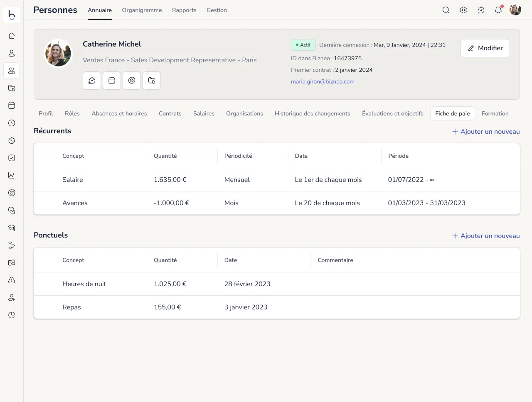Open the Gestion tab
This screenshot has width=532, height=402.
coord(217,10)
